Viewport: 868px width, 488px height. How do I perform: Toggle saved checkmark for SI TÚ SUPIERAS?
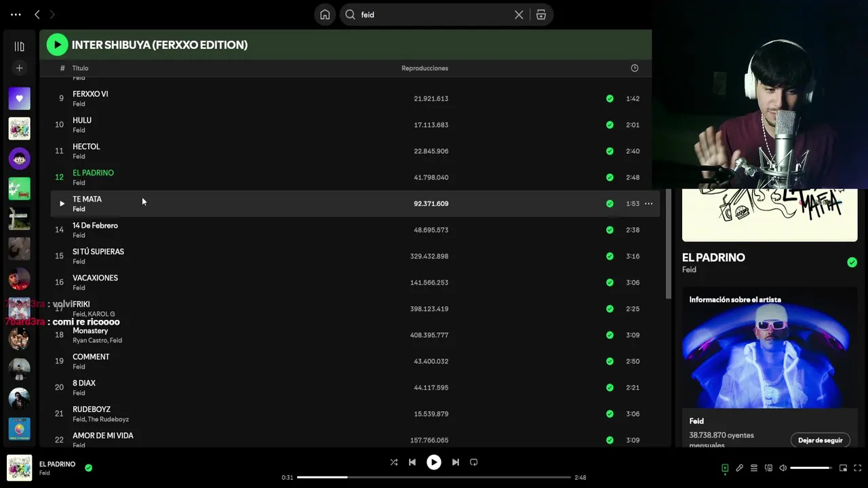[x=610, y=256]
